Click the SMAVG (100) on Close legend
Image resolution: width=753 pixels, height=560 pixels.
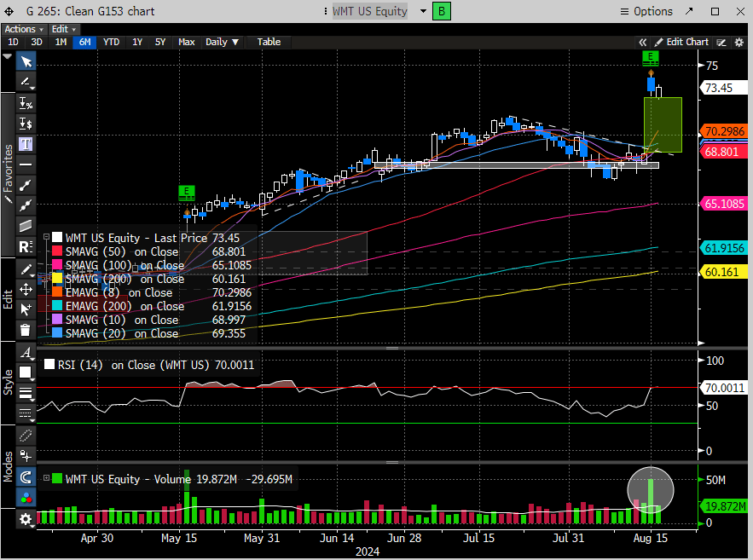click(x=125, y=265)
